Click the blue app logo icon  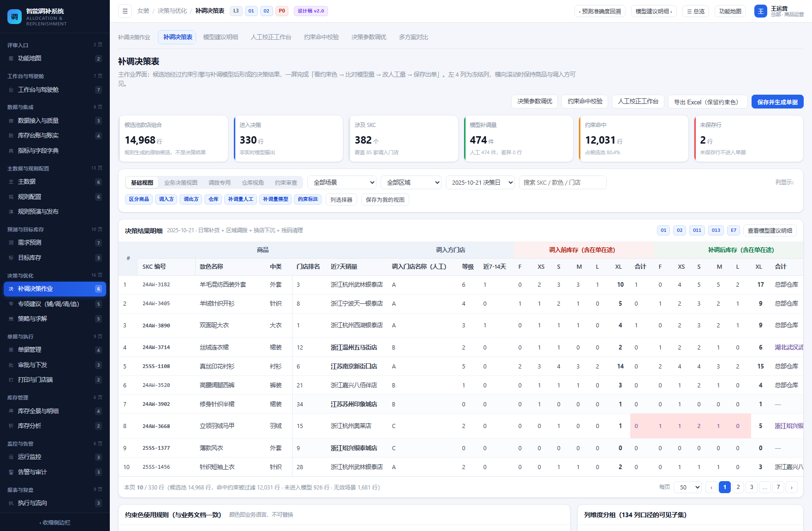coord(14,17)
